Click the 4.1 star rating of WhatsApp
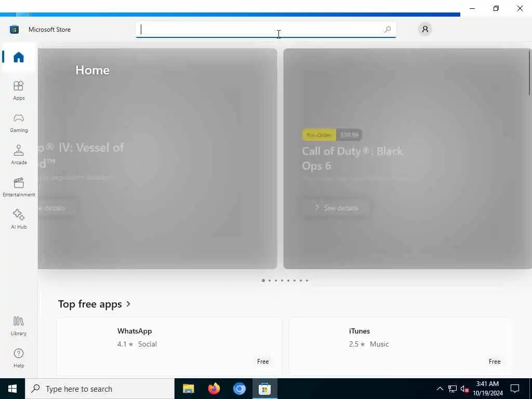Viewport: 532px width, 399px height. point(125,344)
